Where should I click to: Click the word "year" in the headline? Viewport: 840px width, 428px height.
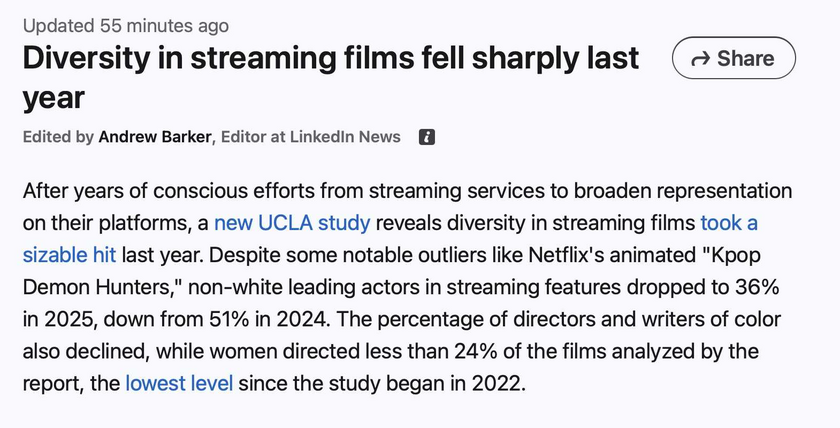tap(54, 99)
